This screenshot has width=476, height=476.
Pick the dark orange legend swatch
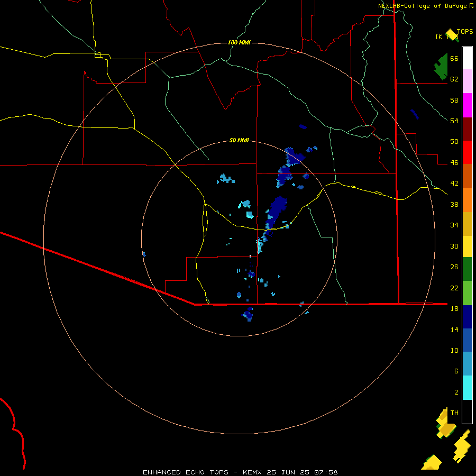467,176
